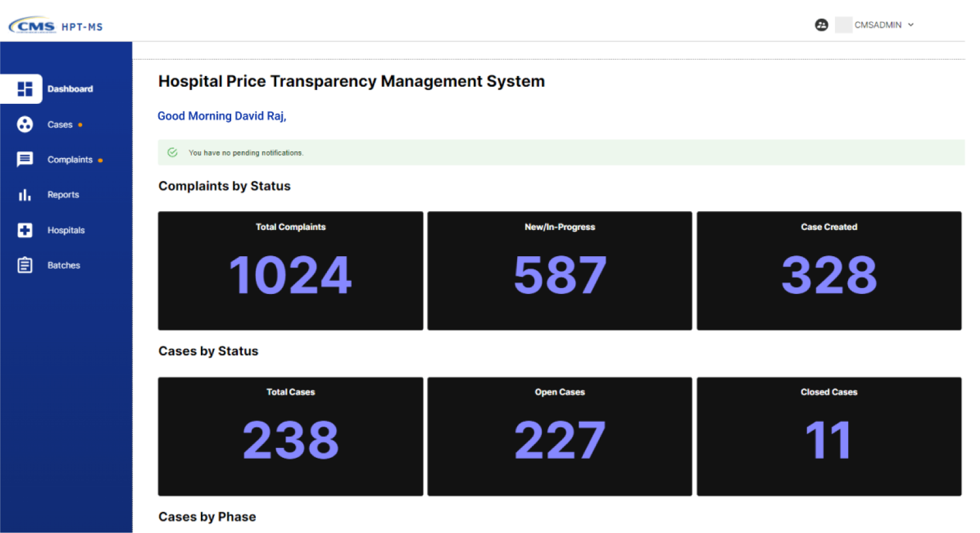View the Closed Cases card showing 11
The height and width of the screenshot is (533, 980).
point(829,436)
